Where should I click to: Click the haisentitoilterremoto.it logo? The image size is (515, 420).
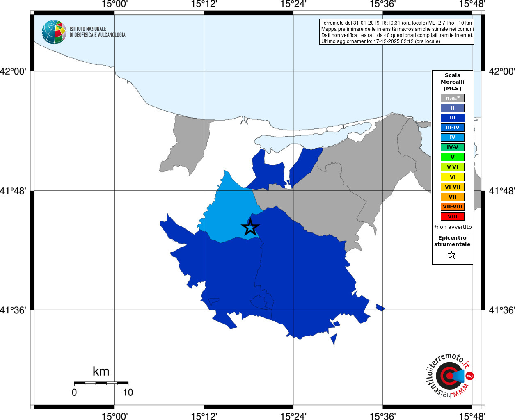pyautogui.click(x=449, y=375)
